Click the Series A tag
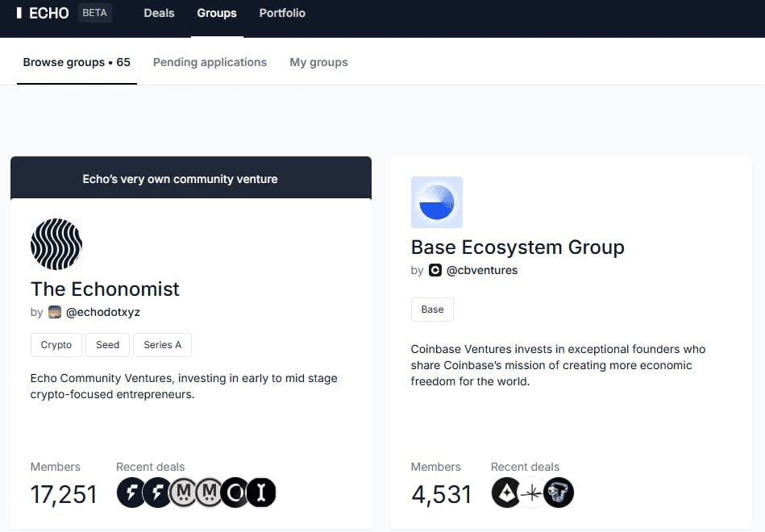Screen dimensions: 765x532 [163, 345]
